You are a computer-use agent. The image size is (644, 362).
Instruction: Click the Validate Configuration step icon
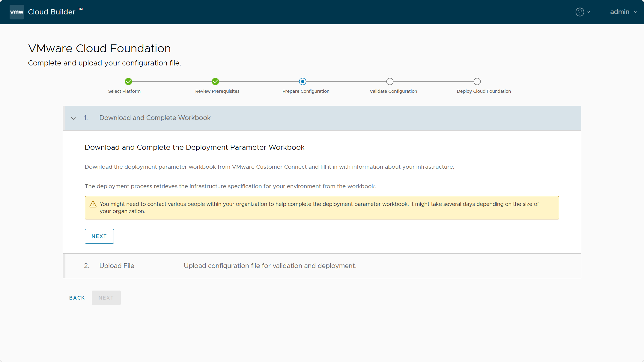coord(390,81)
